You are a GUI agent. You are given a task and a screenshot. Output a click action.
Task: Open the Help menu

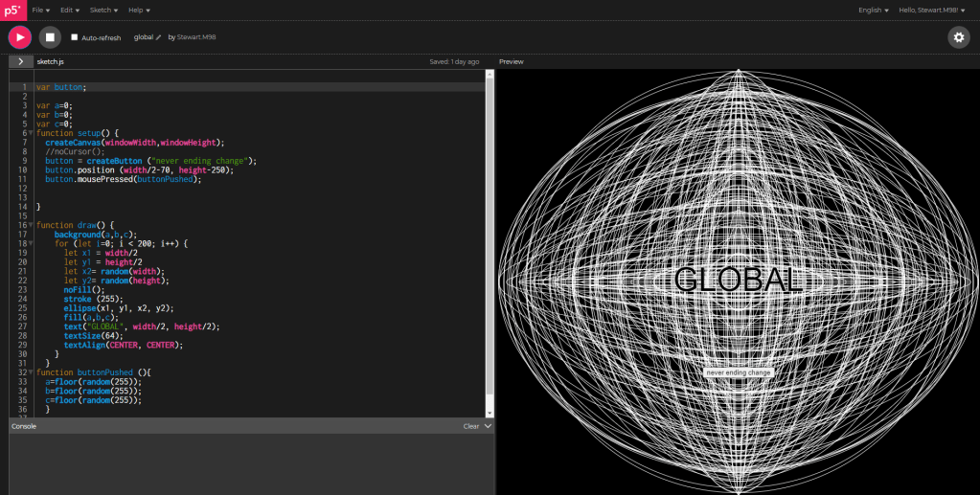coord(140,10)
